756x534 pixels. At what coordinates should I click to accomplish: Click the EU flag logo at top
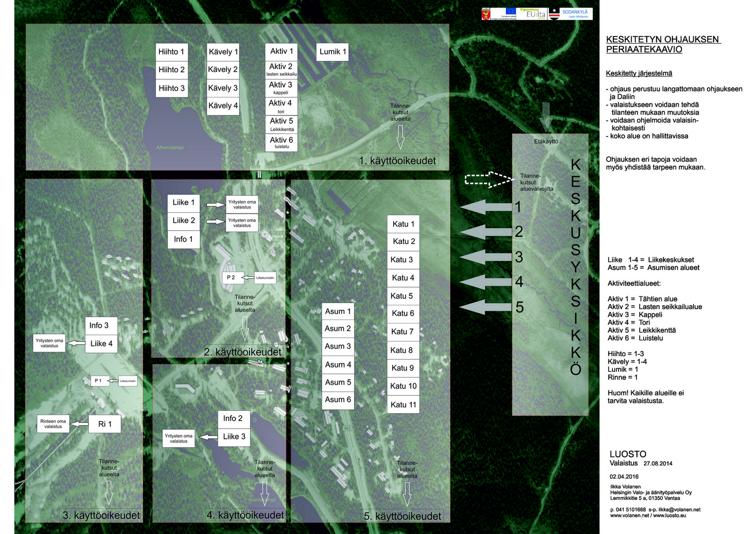510,11
